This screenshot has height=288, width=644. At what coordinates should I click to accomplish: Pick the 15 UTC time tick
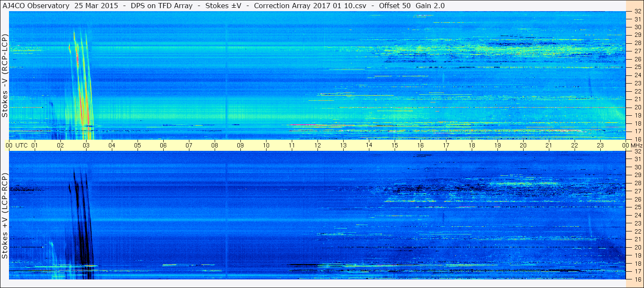pyautogui.click(x=395, y=145)
